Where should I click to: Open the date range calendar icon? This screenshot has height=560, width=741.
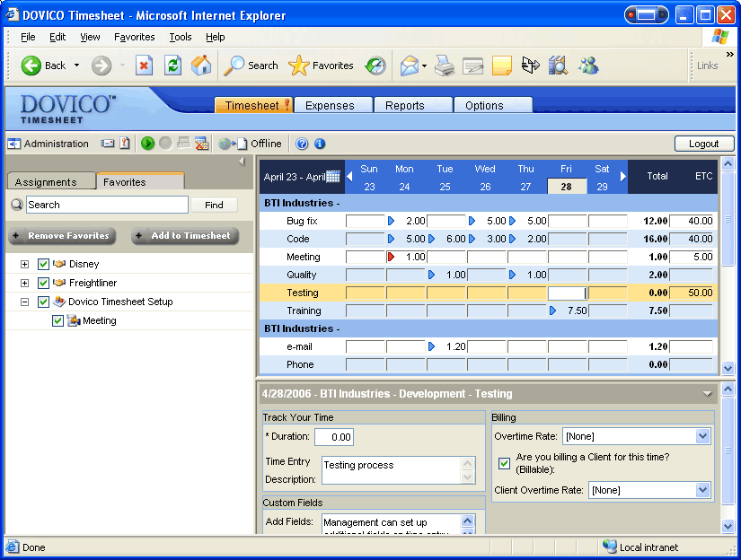333,177
